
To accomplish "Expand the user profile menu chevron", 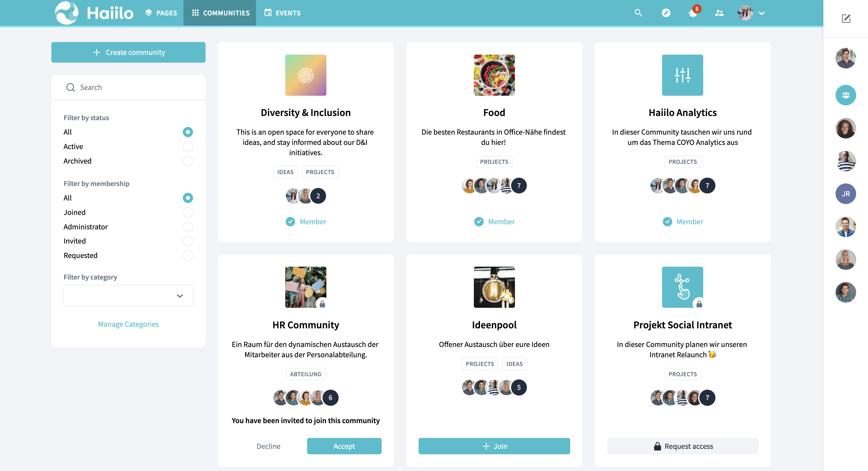I will pos(762,13).
